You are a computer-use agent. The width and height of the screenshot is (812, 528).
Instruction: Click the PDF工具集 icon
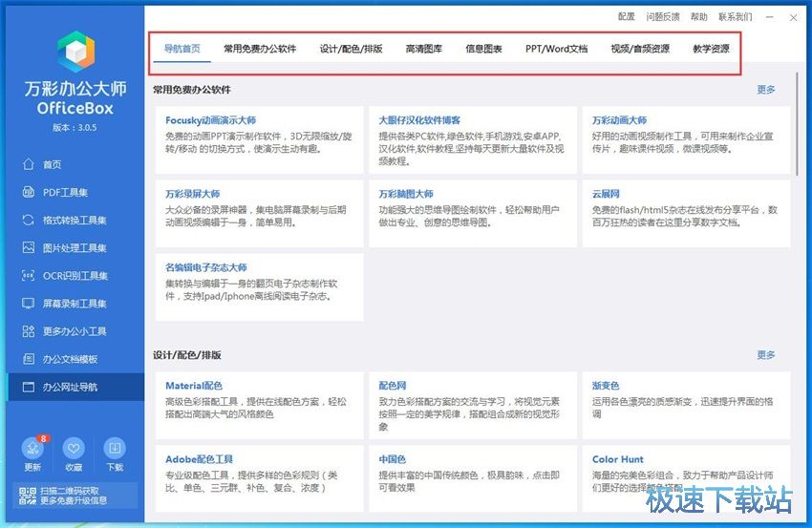[x=29, y=192]
